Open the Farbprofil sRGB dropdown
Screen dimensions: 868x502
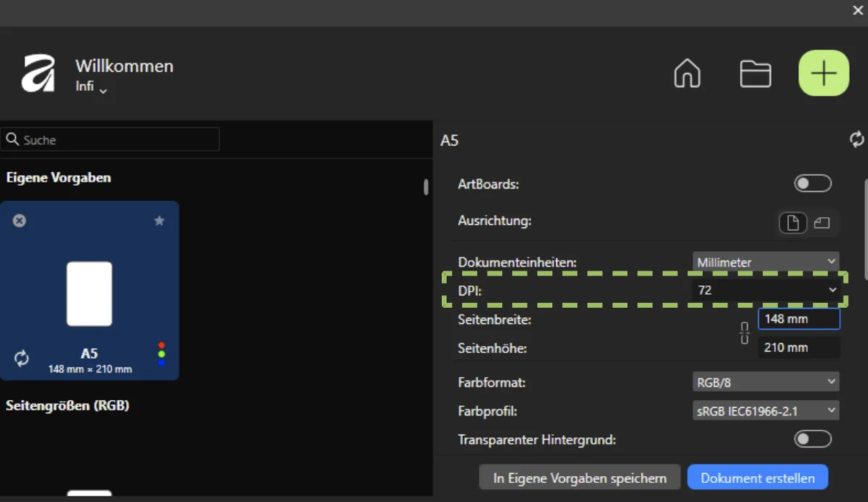pyautogui.click(x=766, y=411)
